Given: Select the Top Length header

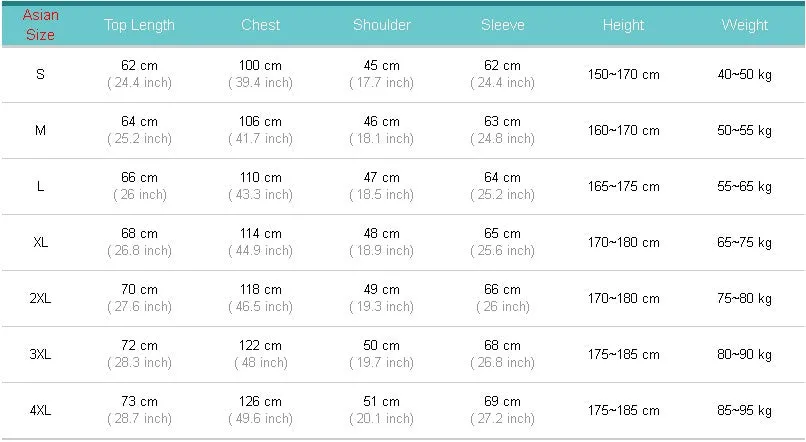Looking at the screenshot, I should (x=139, y=25).
